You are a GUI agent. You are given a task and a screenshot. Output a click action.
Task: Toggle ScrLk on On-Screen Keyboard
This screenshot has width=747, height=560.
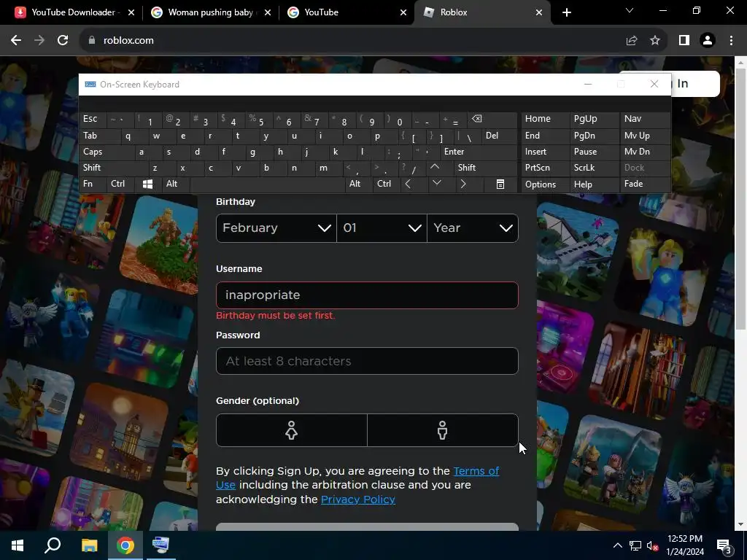point(594,168)
